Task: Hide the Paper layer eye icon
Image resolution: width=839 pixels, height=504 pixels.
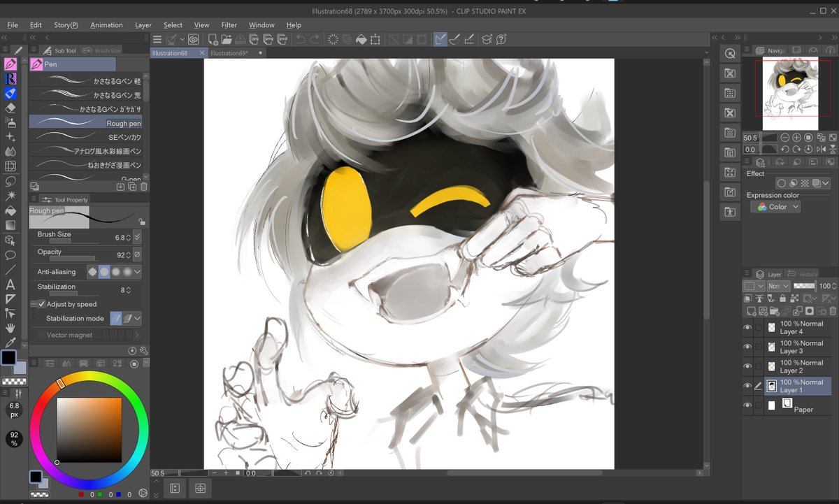Action: coord(747,405)
